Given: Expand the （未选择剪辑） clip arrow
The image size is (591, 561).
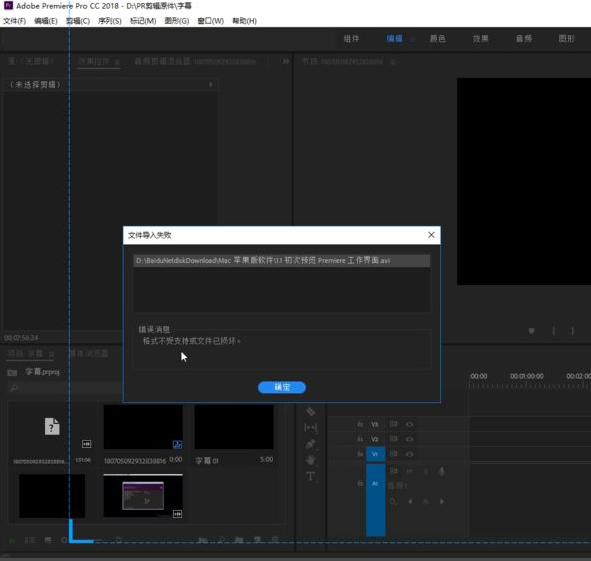Looking at the screenshot, I should (211, 84).
